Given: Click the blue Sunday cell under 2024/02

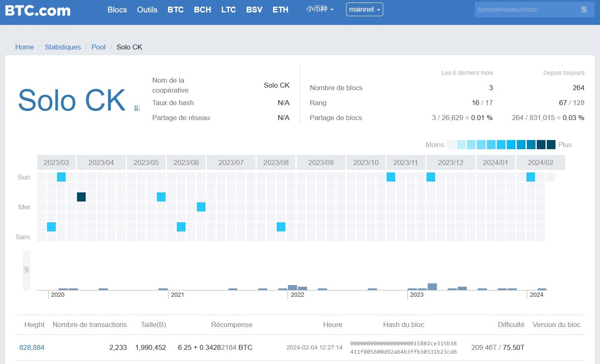Looking at the screenshot, I should point(531,177).
